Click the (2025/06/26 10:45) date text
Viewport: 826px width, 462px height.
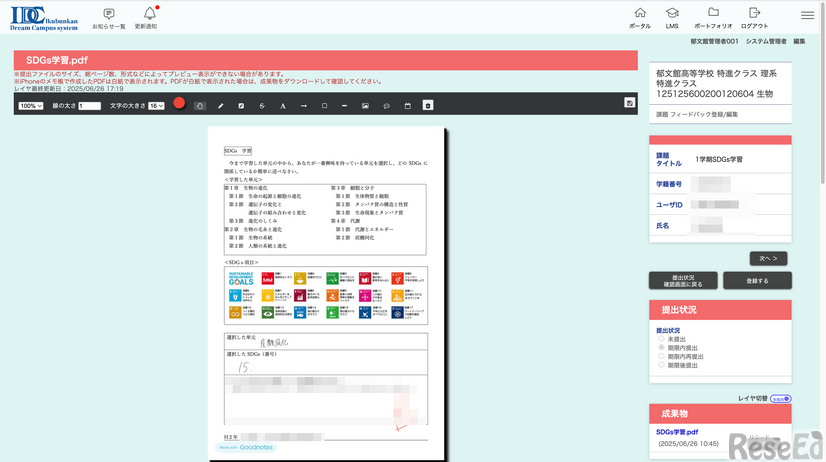pos(689,444)
